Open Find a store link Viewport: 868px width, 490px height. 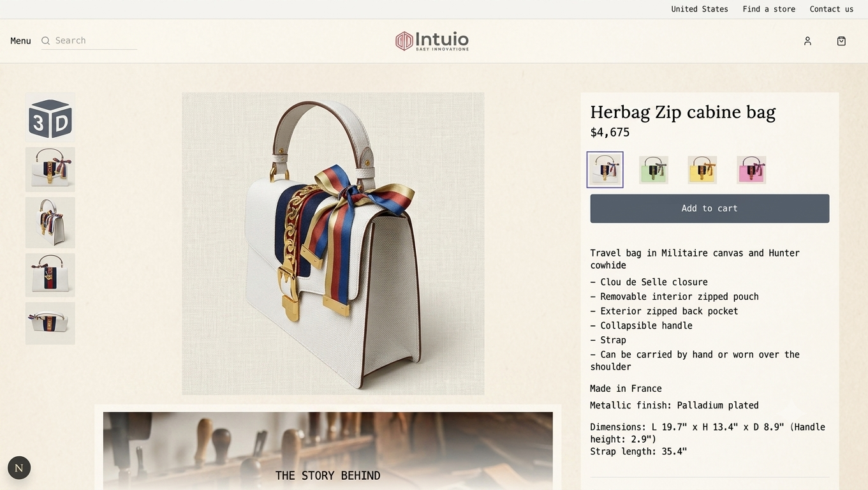(x=769, y=9)
